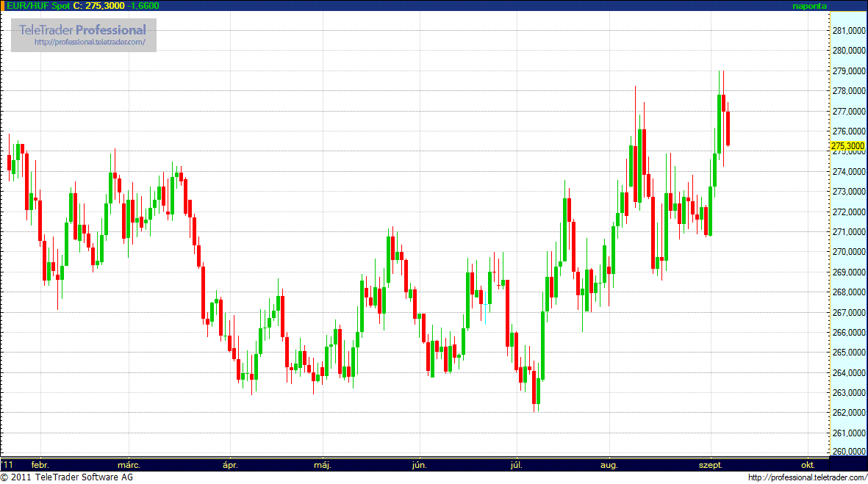This screenshot has width=868, height=484.
Task: Click the daily change value -1,6600
Action: click(143, 6)
